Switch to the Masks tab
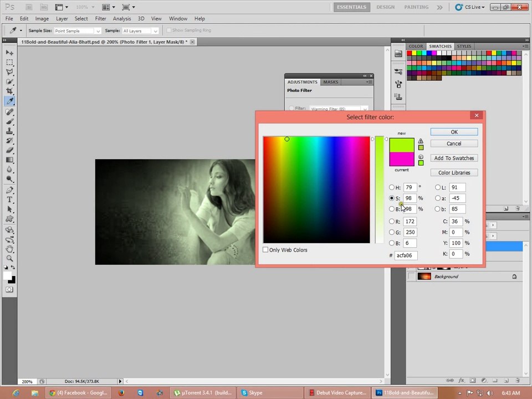Image resolution: width=532 pixels, height=399 pixels. 330,82
